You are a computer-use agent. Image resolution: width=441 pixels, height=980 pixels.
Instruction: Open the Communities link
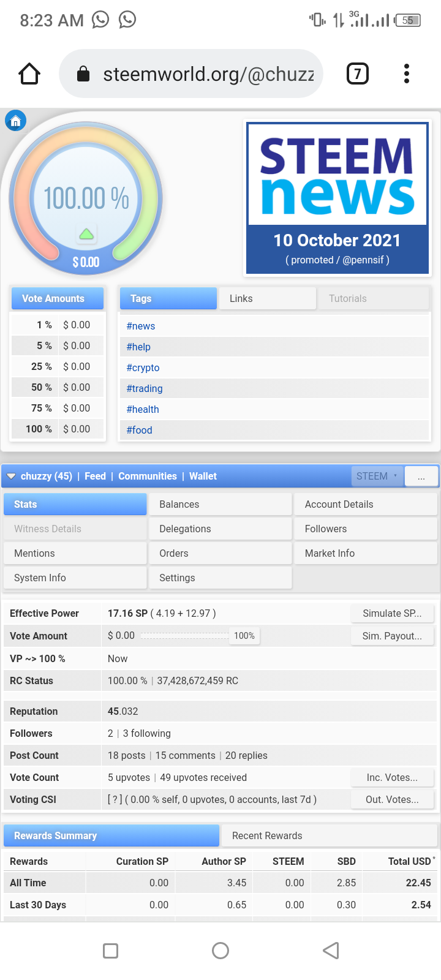click(148, 476)
